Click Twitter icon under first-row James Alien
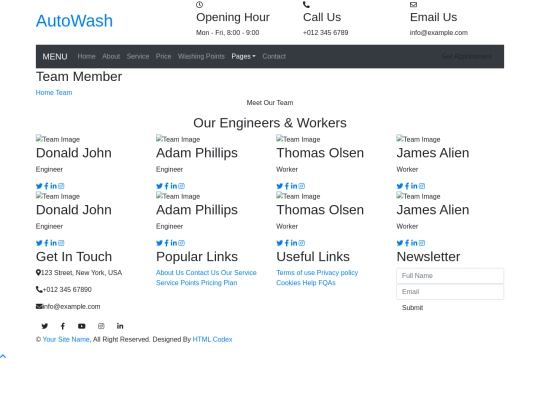The width and height of the screenshot is (540, 405). [x=399, y=186]
